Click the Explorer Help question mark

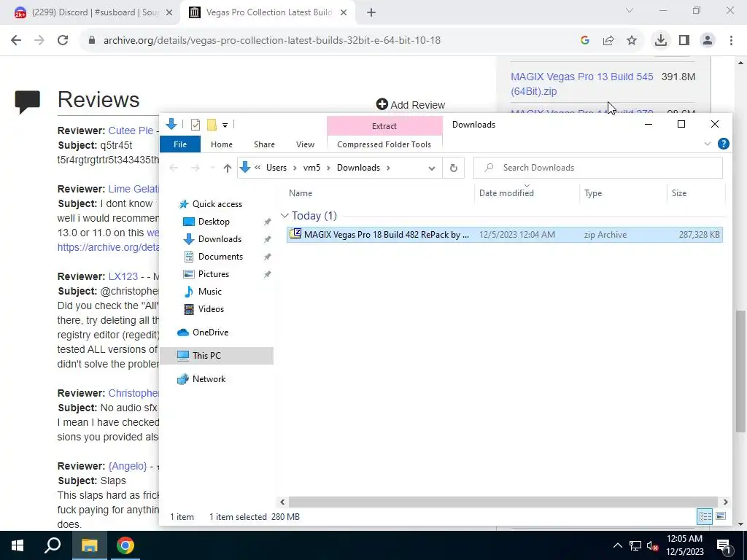pos(723,144)
